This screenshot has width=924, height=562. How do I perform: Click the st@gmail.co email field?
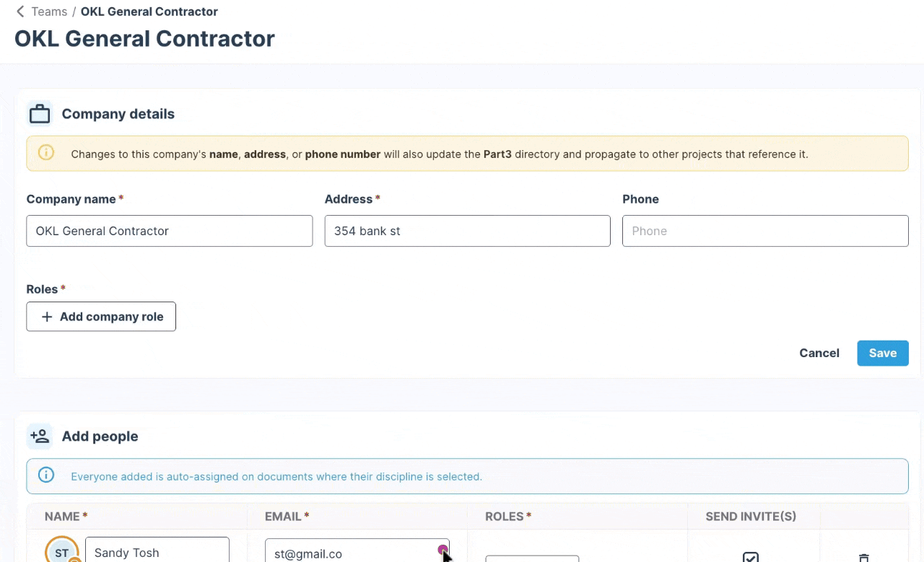357,550
